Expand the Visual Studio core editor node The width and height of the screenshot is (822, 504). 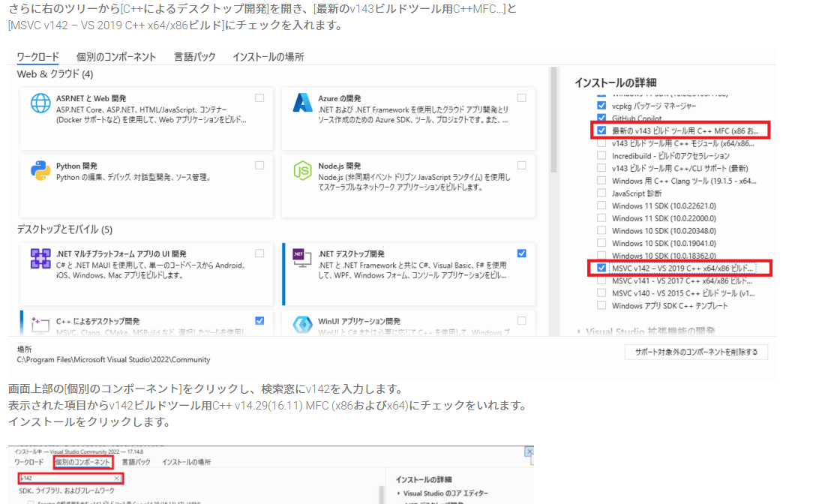pos(399,493)
